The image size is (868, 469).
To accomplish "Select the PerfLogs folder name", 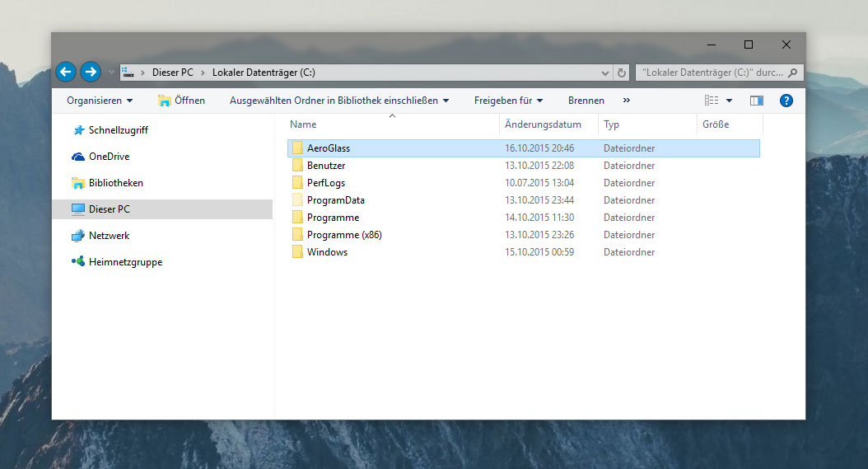I will 326,183.
